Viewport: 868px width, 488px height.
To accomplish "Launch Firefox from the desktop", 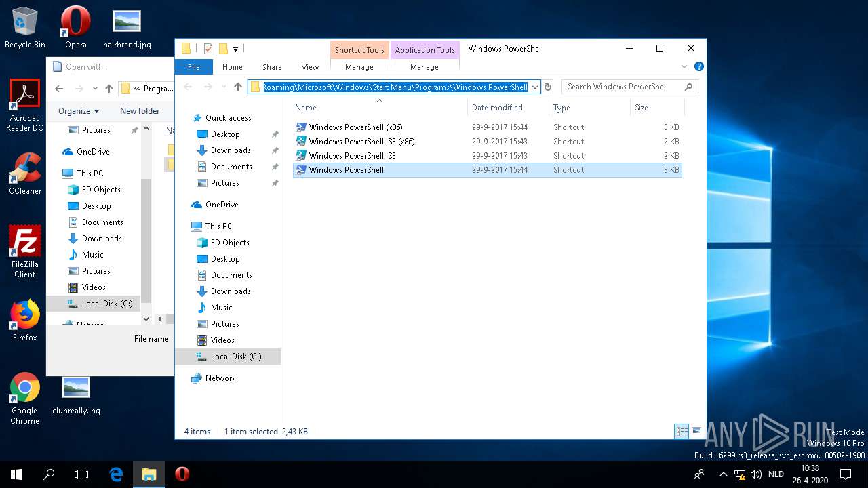I will pos(25,321).
